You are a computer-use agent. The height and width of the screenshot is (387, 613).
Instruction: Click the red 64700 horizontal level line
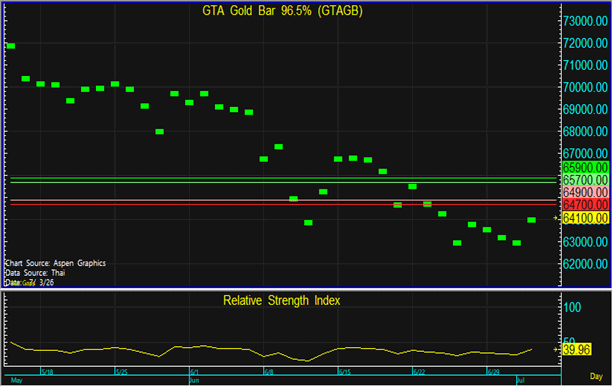click(x=283, y=204)
